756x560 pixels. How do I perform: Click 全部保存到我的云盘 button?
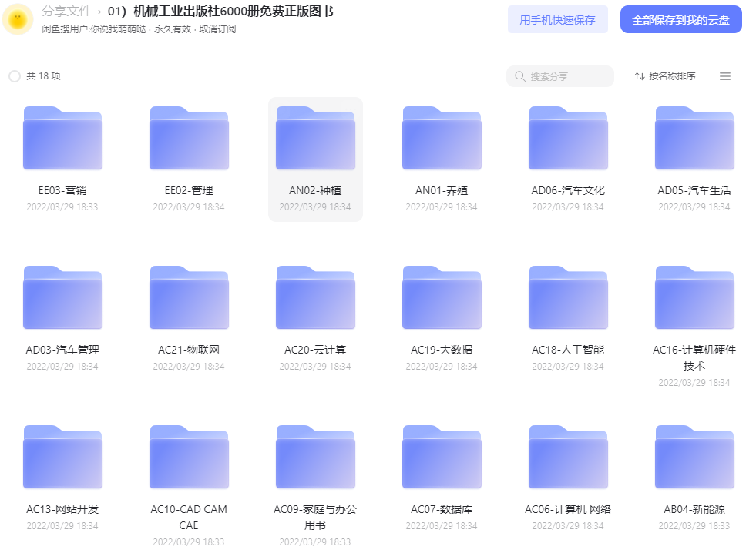click(x=680, y=20)
